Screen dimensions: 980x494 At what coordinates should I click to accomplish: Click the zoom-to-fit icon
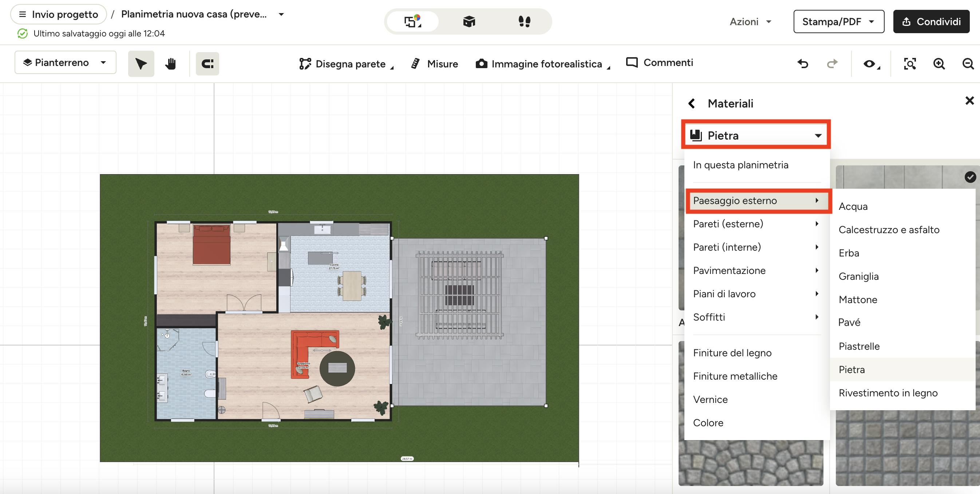[x=910, y=63]
